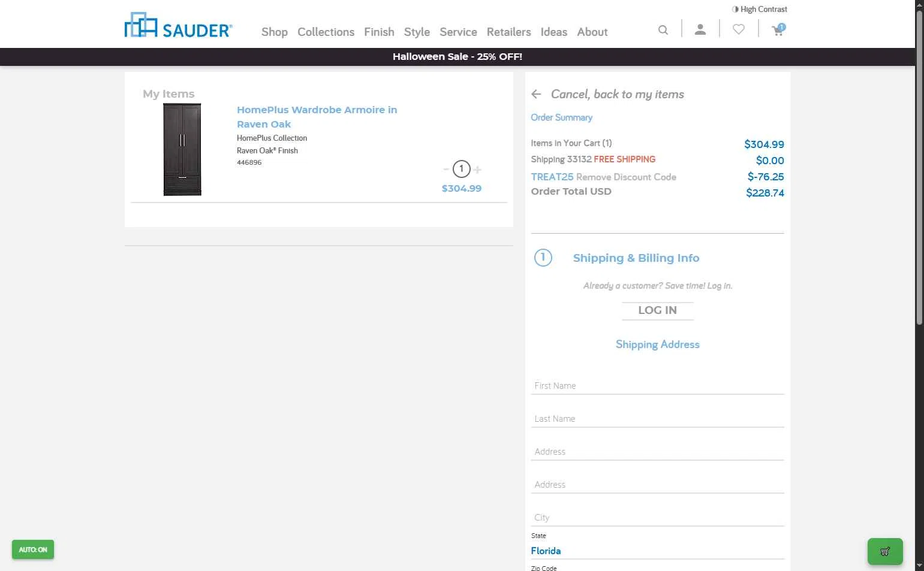
Task: Open the Finish menu
Action: point(379,32)
